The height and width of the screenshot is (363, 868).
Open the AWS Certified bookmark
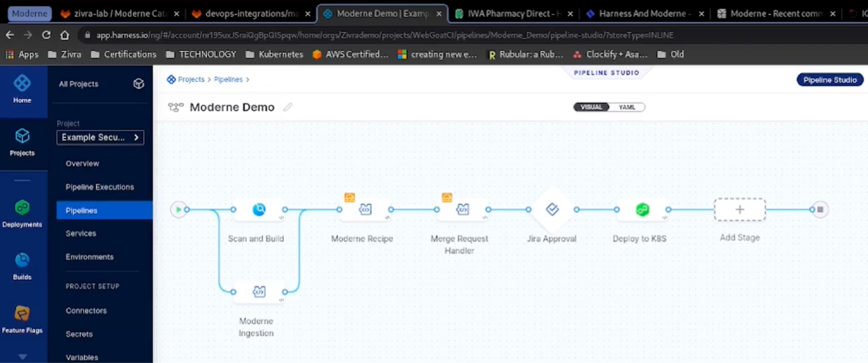tap(350, 54)
